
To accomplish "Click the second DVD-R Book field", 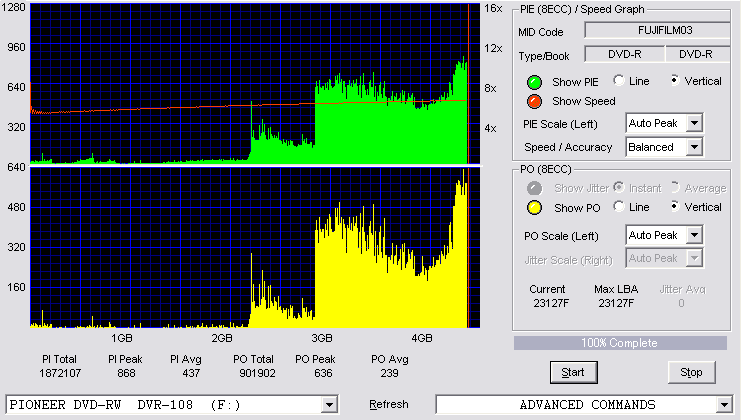I will (x=698, y=54).
